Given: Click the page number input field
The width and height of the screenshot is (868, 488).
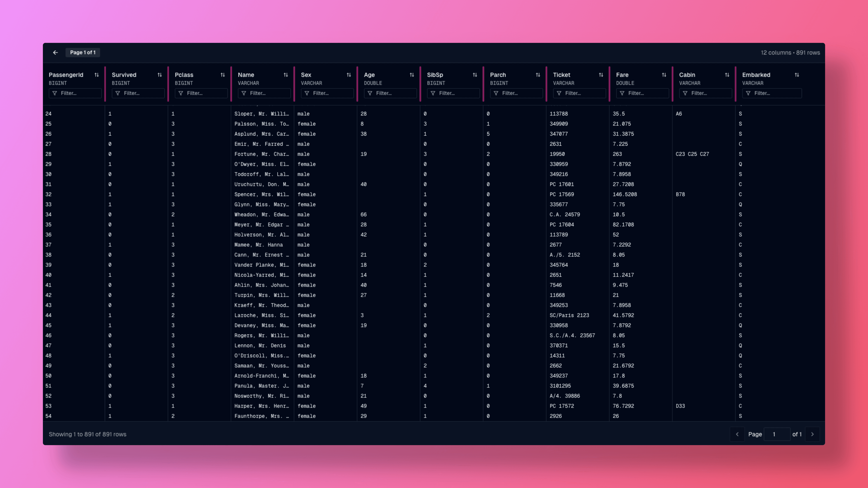Looking at the screenshot, I should coord(777,434).
